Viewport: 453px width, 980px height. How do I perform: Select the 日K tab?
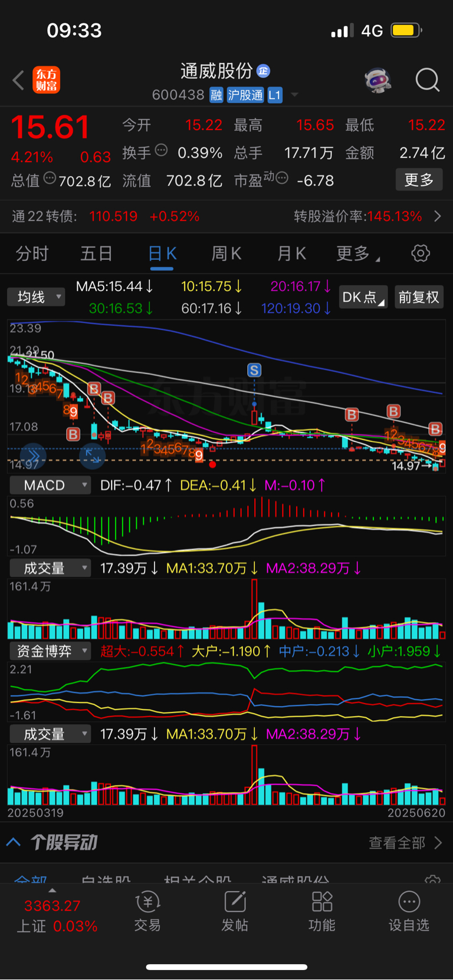(162, 254)
